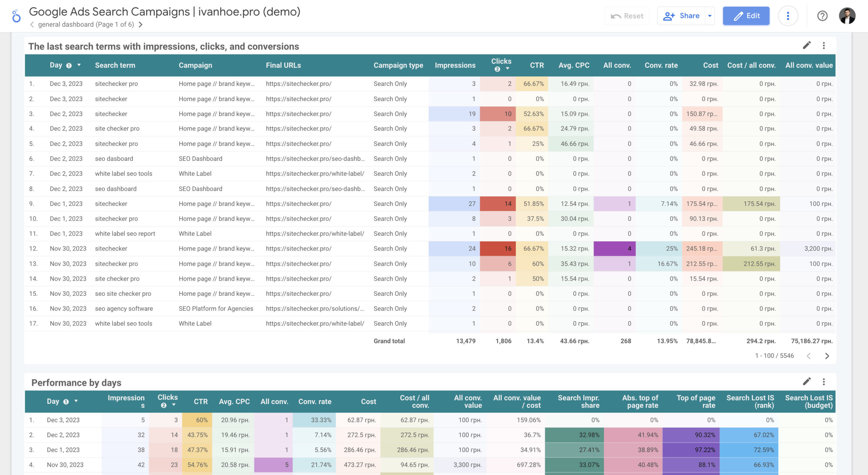Click pencil edit icon on search terms table
The width and height of the screenshot is (868, 475).
[807, 45]
